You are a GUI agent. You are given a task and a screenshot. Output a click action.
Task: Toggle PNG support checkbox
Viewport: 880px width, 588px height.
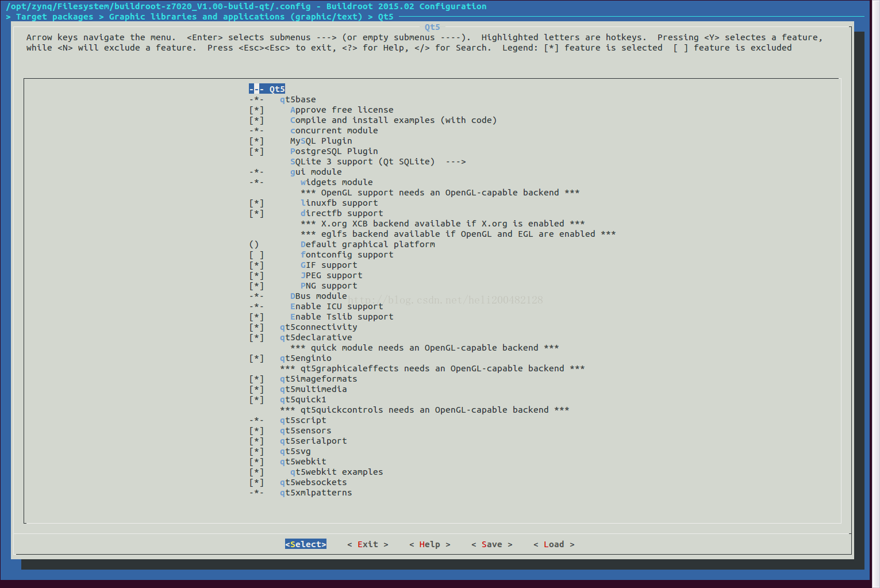[x=256, y=286]
